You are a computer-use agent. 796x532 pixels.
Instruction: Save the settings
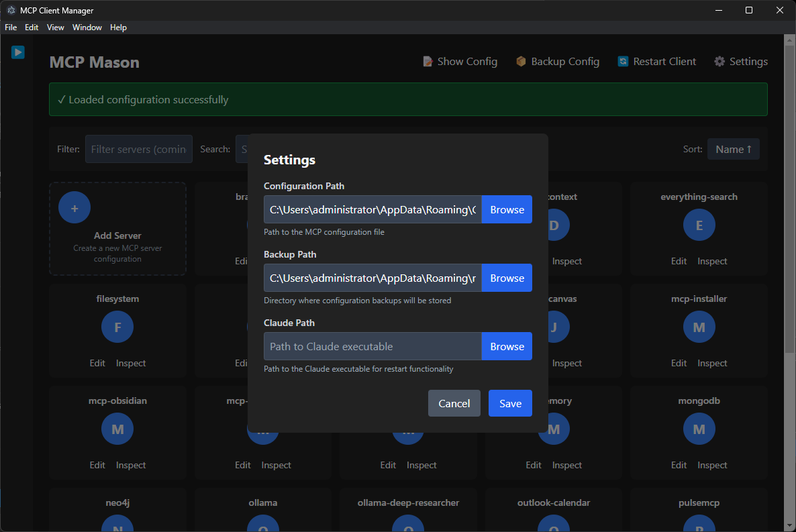tap(510, 403)
